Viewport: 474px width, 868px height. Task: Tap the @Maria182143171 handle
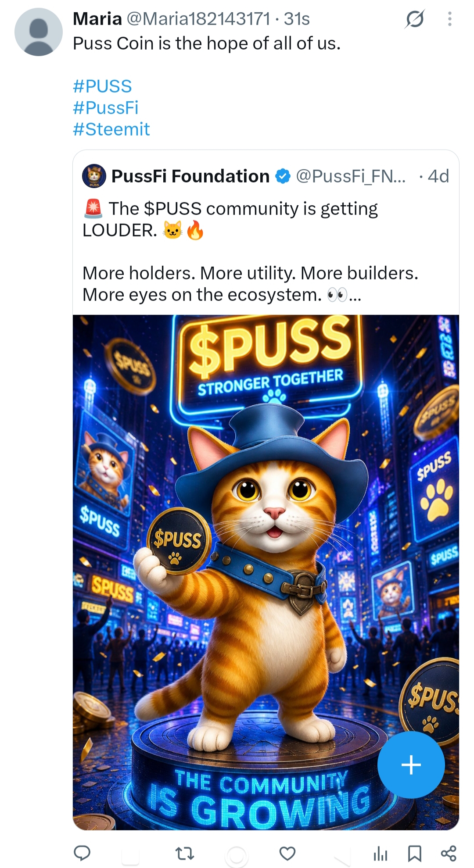(x=198, y=19)
